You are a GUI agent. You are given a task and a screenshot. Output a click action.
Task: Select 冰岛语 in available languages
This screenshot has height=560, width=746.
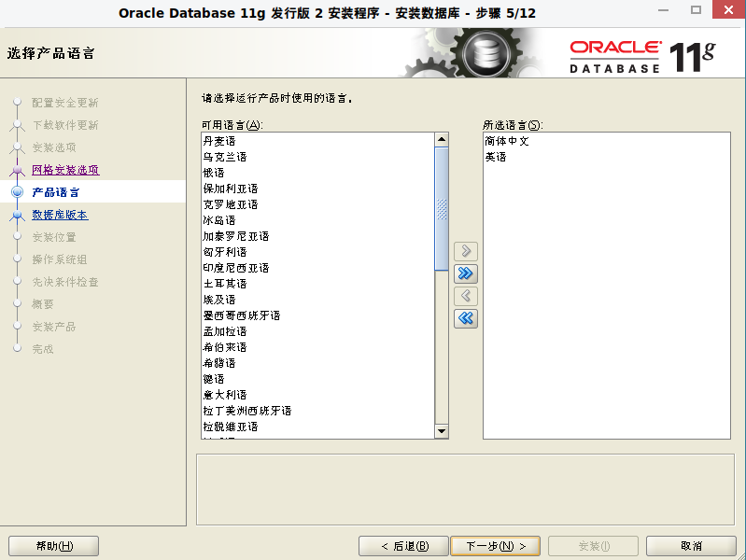point(317,220)
